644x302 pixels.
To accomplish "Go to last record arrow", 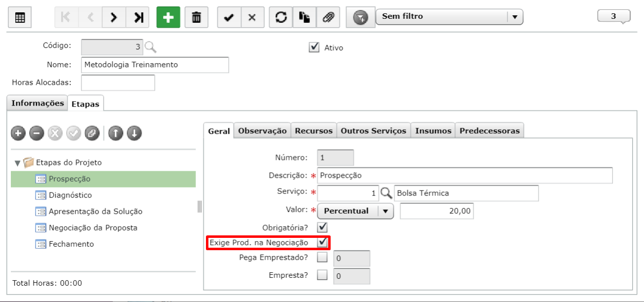I will (x=138, y=18).
